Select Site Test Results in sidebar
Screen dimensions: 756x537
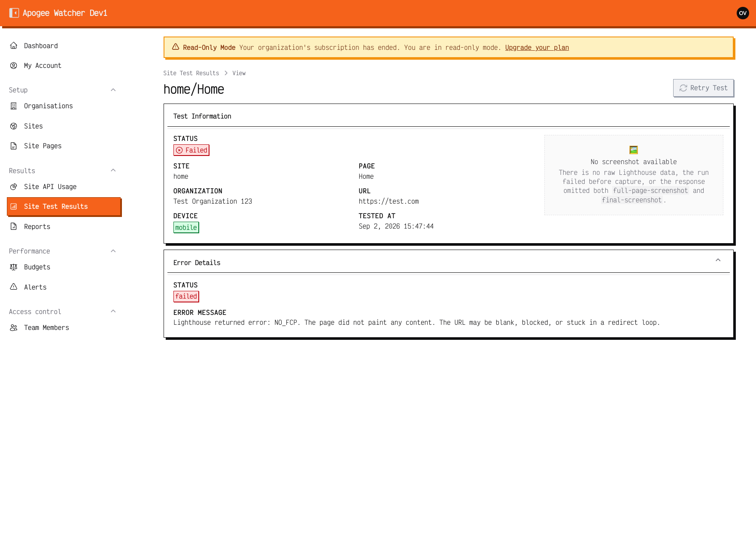coord(64,207)
